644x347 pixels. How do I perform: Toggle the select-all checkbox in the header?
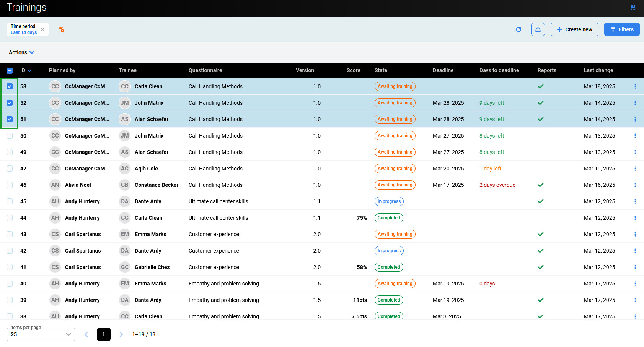10,70
